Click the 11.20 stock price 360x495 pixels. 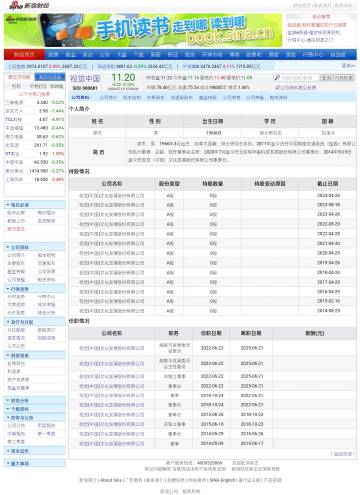pos(123,78)
